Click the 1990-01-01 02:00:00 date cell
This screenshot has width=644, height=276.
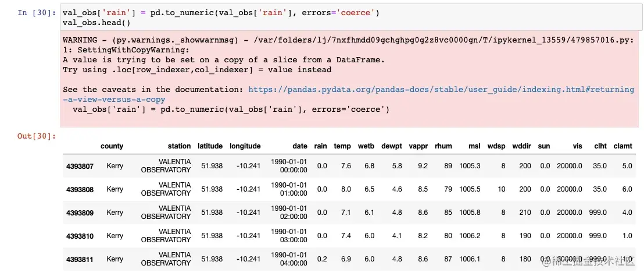(x=289, y=213)
